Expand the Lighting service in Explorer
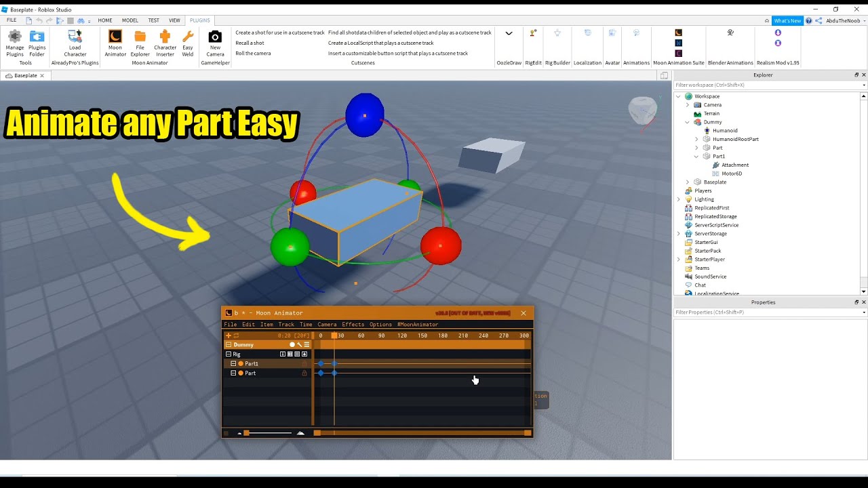This screenshot has height=488, width=868. pos(679,199)
